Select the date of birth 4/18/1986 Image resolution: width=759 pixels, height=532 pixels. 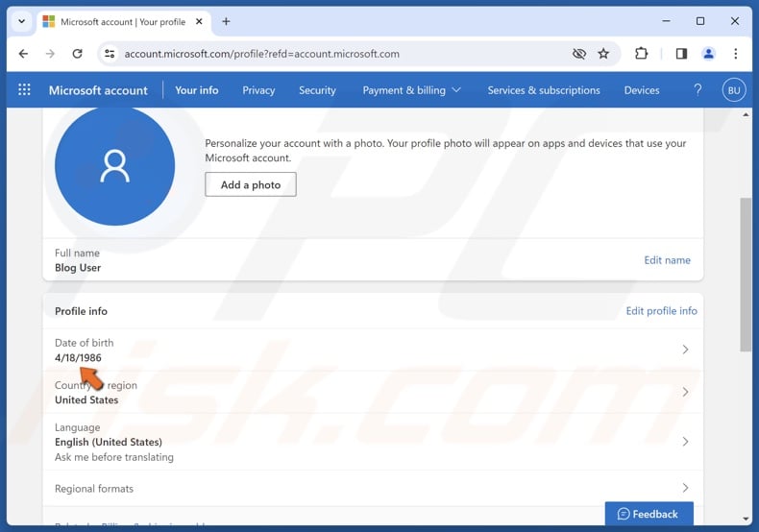(x=78, y=358)
